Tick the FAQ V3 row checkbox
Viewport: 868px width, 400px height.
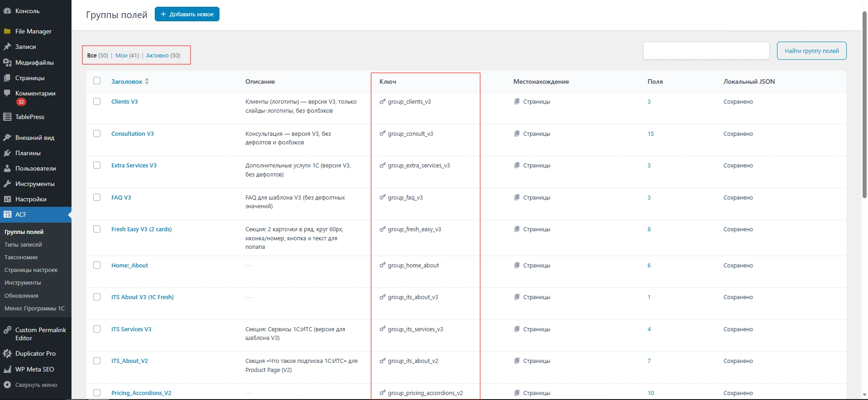pyautogui.click(x=97, y=197)
